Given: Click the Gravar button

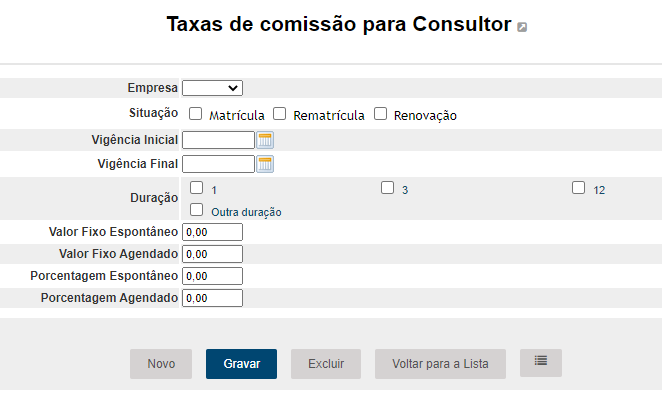Looking at the screenshot, I should pos(241,364).
